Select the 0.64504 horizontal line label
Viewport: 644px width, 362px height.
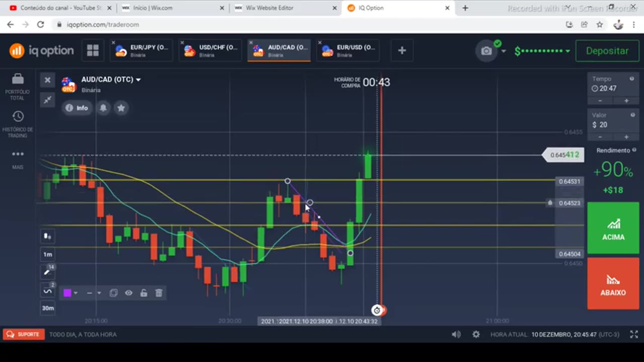pyautogui.click(x=570, y=254)
